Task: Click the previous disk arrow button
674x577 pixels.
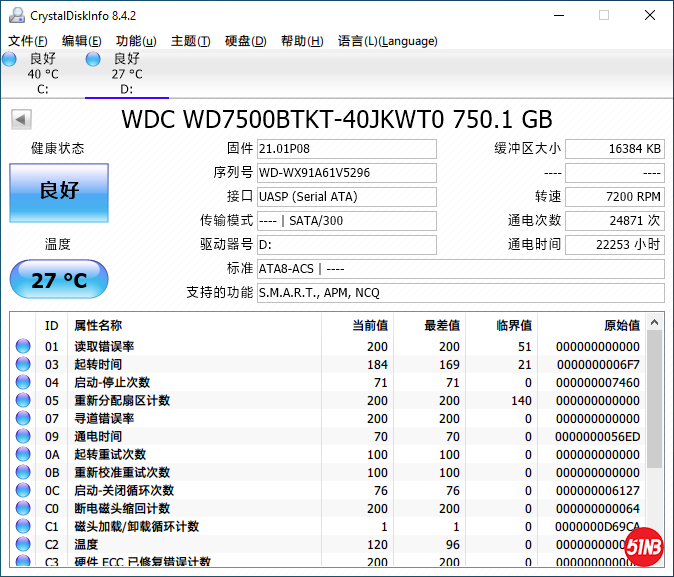Action: (x=21, y=119)
